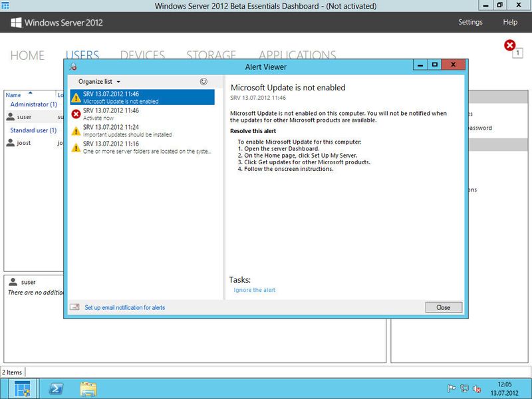Click the muted volume tray icon
The image size is (532, 399).
click(x=477, y=389)
